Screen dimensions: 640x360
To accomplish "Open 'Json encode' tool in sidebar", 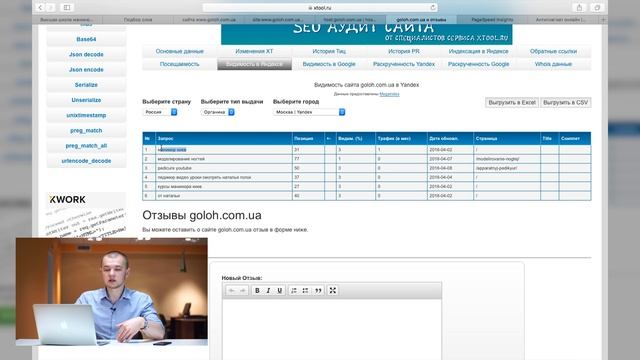I will click(86, 70).
